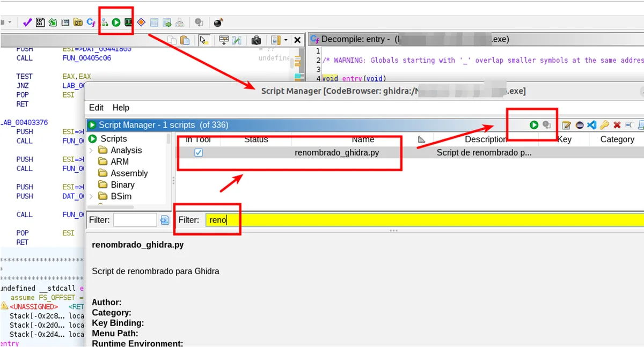Image resolution: width=644 pixels, height=347 pixels.
Task: Open the Bytes viewer icon in toolbar
Action: click(40, 23)
